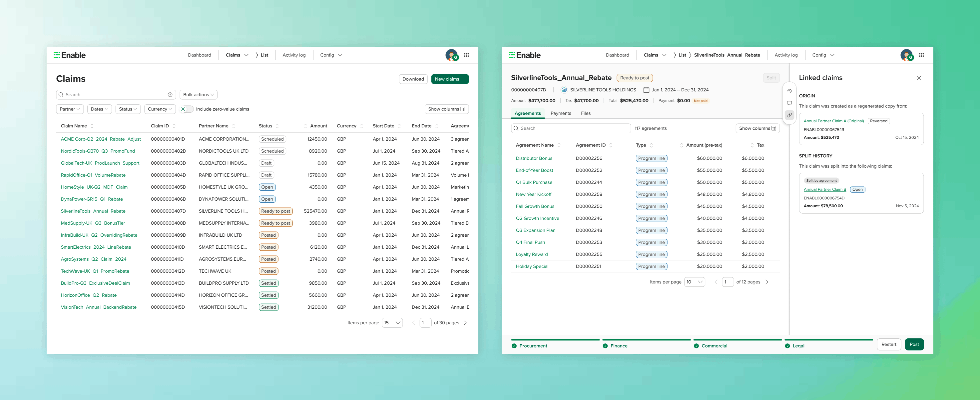Click the page number input in agreements pagination
This screenshot has width=980, height=400.
pos(727,282)
